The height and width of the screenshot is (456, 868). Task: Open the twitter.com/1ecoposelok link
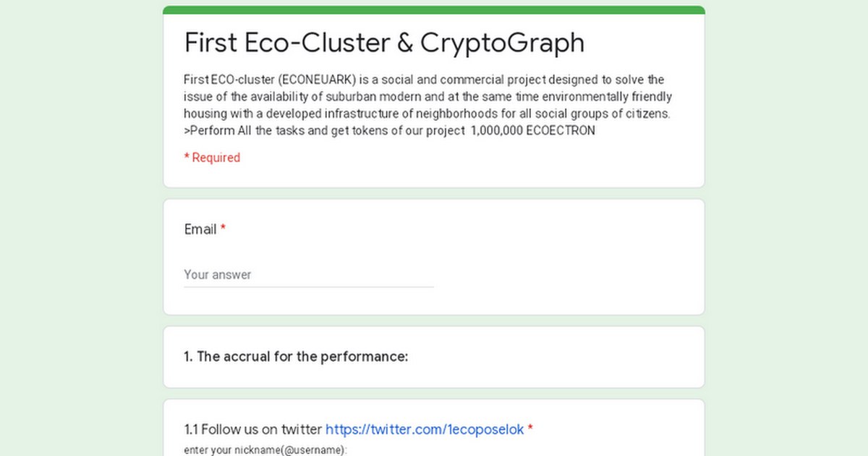(x=424, y=429)
